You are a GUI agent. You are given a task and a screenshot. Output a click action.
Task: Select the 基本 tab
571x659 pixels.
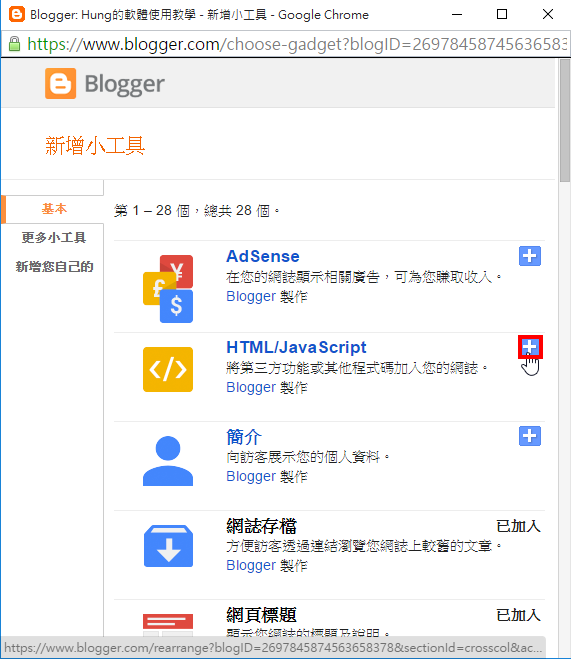(54, 209)
